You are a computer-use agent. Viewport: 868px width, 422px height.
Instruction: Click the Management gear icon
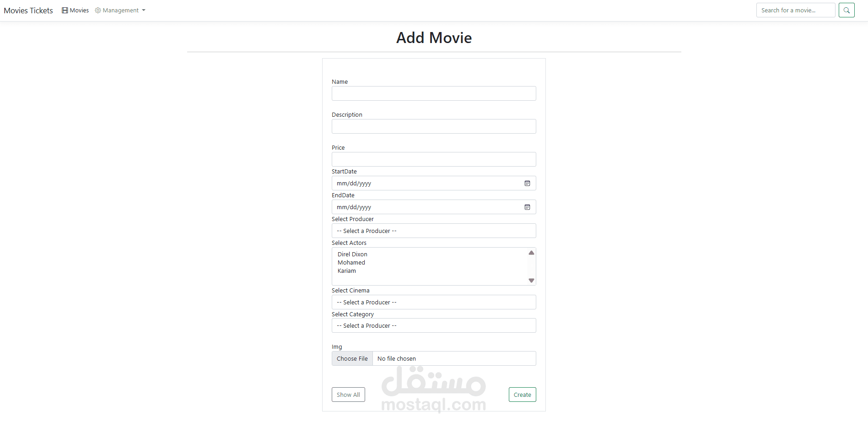[98, 10]
